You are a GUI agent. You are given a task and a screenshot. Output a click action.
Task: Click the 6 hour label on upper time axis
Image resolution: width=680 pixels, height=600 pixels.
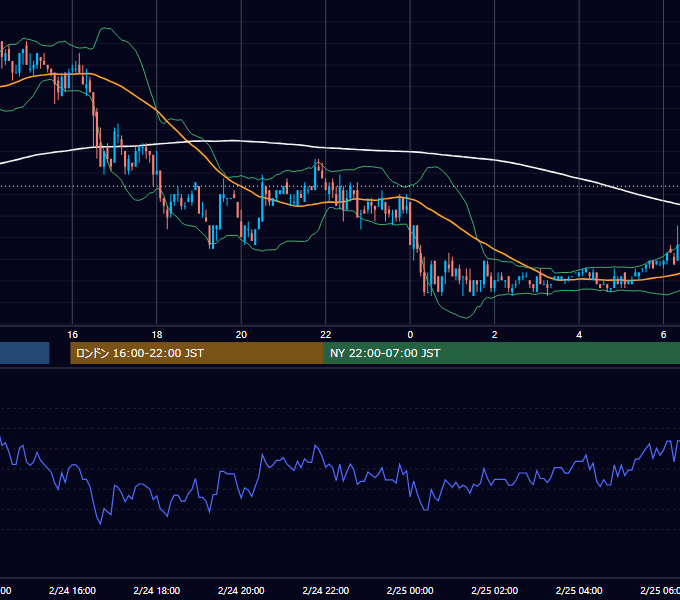tap(663, 335)
